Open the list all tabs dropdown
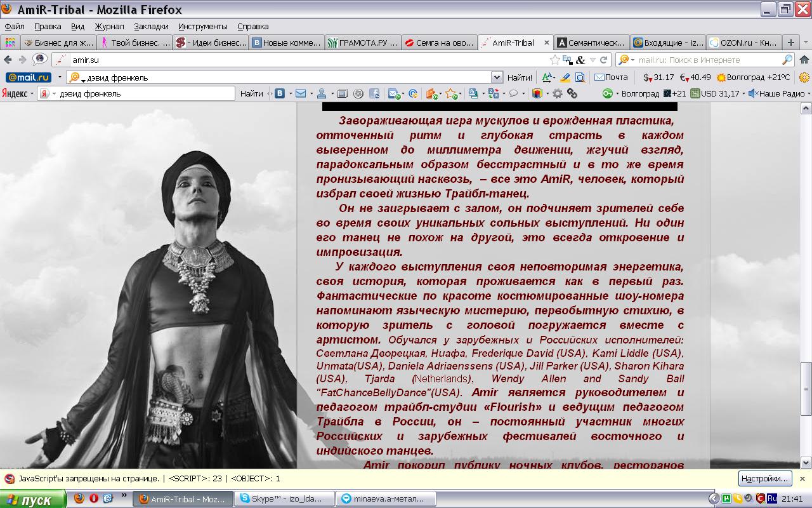Viewport: 812px width, 508px height. pos(806,43)
